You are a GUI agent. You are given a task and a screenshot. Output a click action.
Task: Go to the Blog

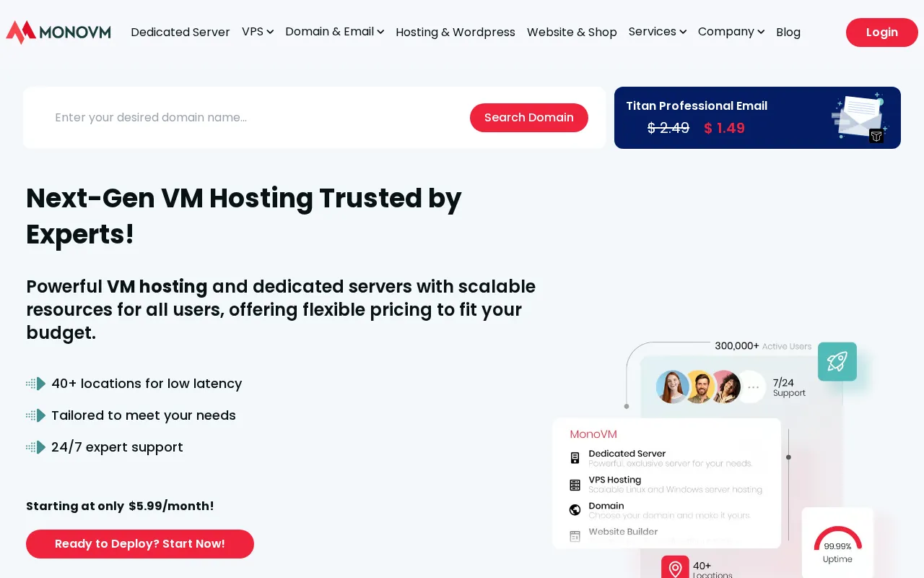(788, 33)
